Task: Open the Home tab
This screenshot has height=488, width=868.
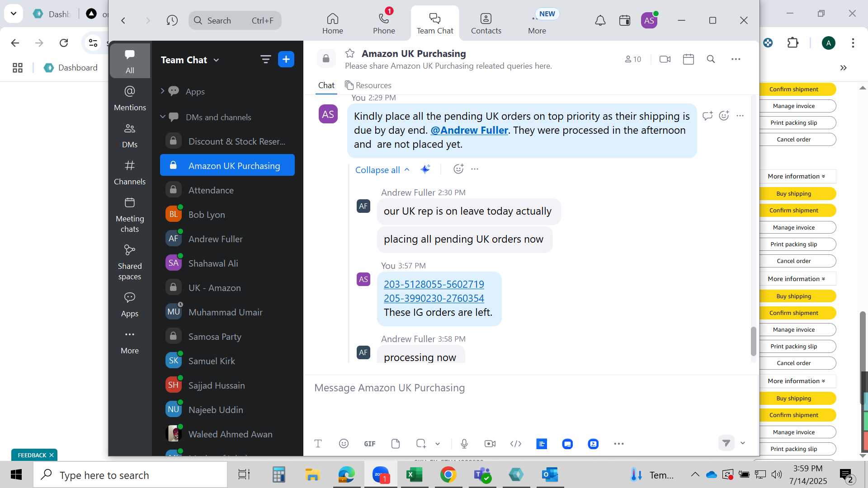Action: pos(333,23)
